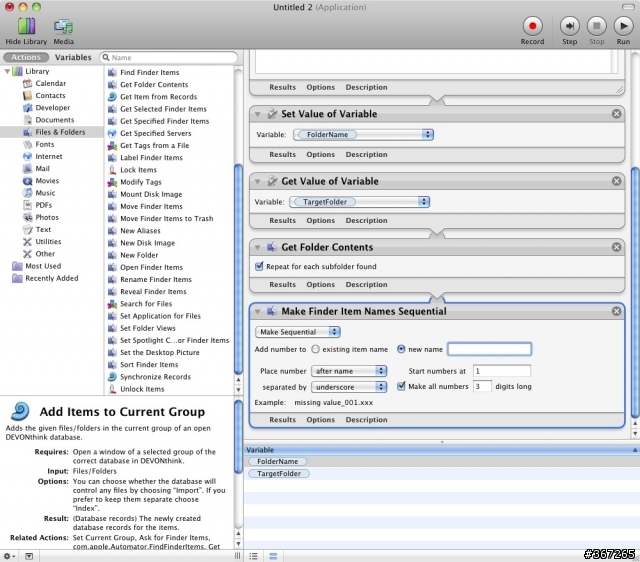Remove the Get Folder Contents action
Screen dimensions: 640x562
pos(616,247)
